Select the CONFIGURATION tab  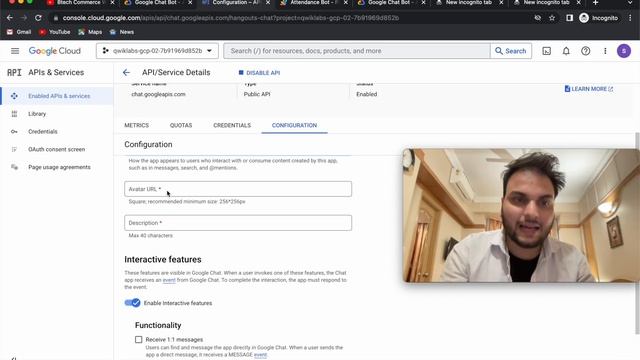point(294,125)
